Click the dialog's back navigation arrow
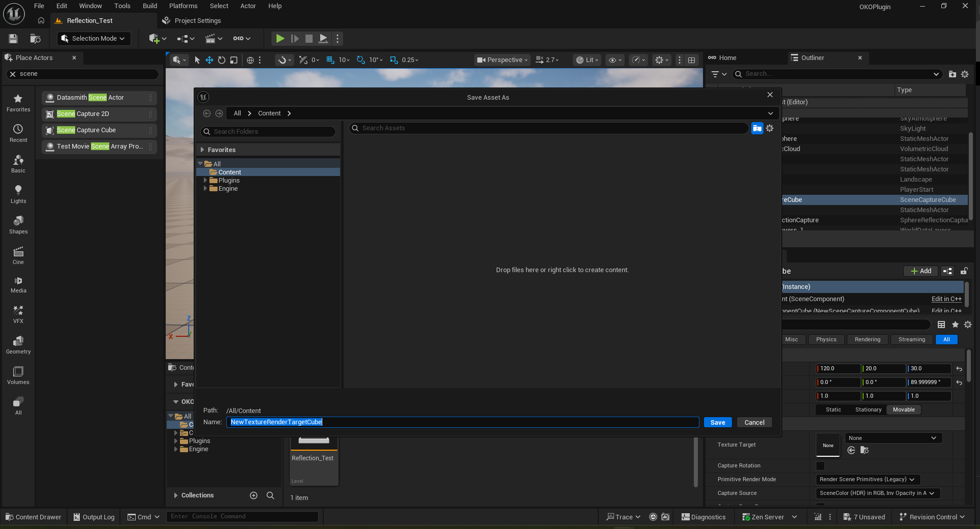Screen dimensions: 980x529 tap(207, 113)
